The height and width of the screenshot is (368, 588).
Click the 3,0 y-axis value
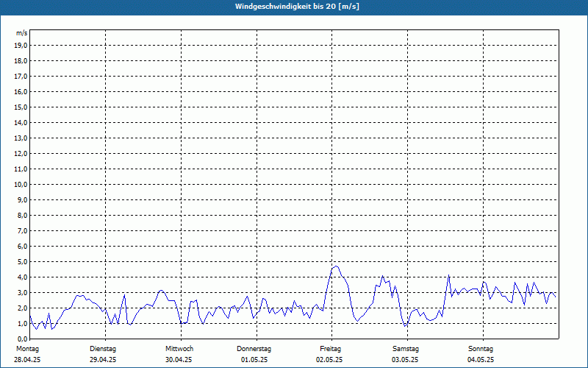(22, 292)
